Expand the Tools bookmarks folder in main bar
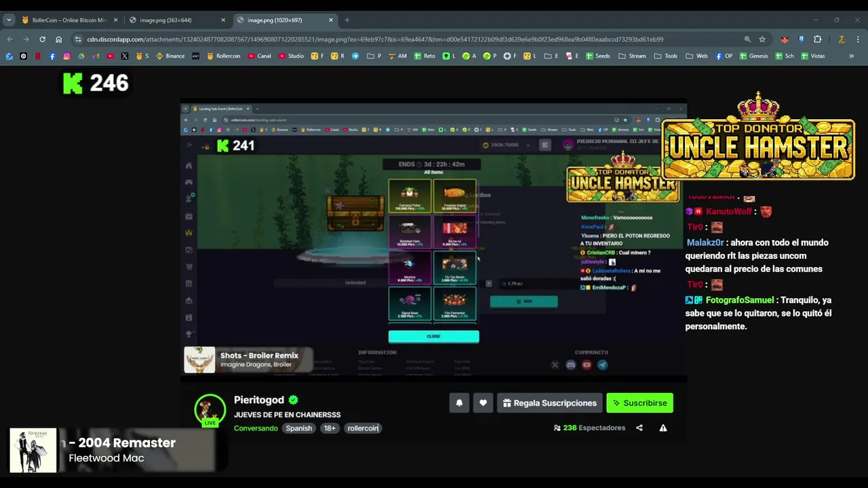 coord(666,56)
